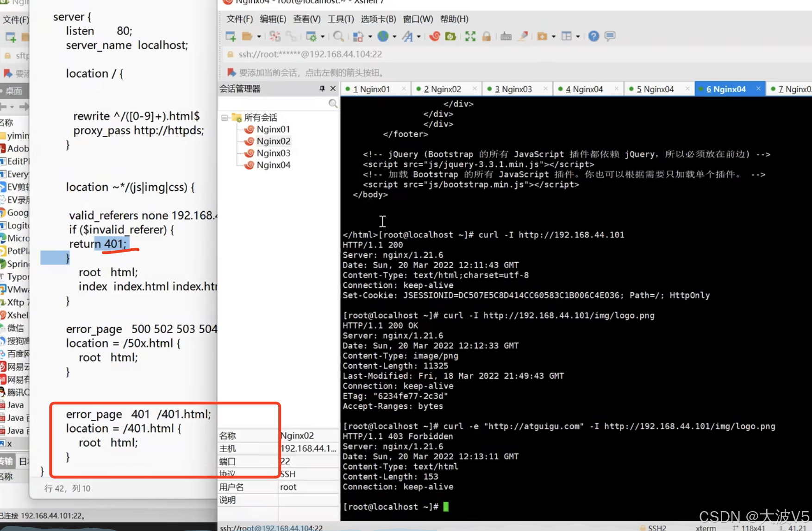Open the 编辑(E) menu

pyautogui.click(x=273, y=19)
